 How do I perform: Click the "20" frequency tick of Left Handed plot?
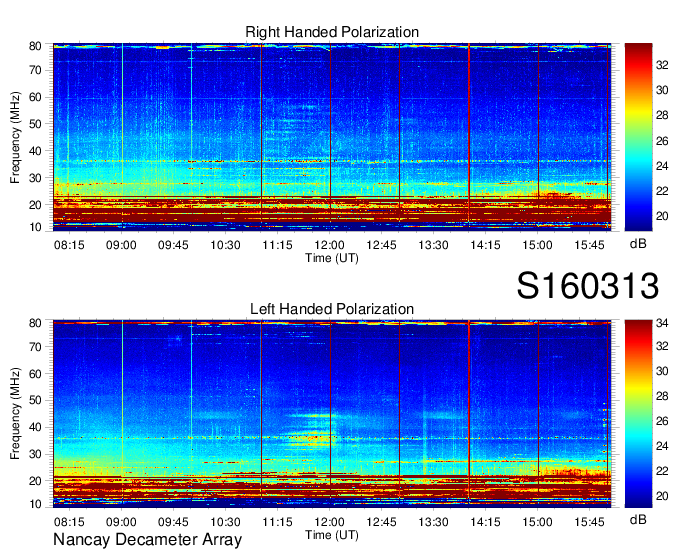(35, 481)
